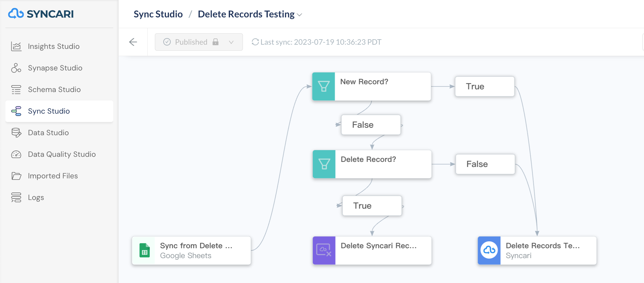Click Sync Studio breadcrumb link
This screenshot has width=644, height=283.
[158, 14]
